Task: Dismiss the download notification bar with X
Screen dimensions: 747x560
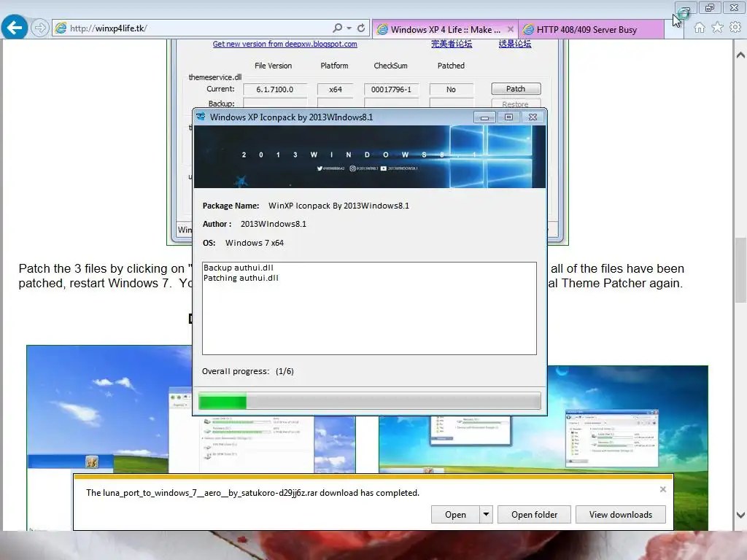Action: coord(662,489)
